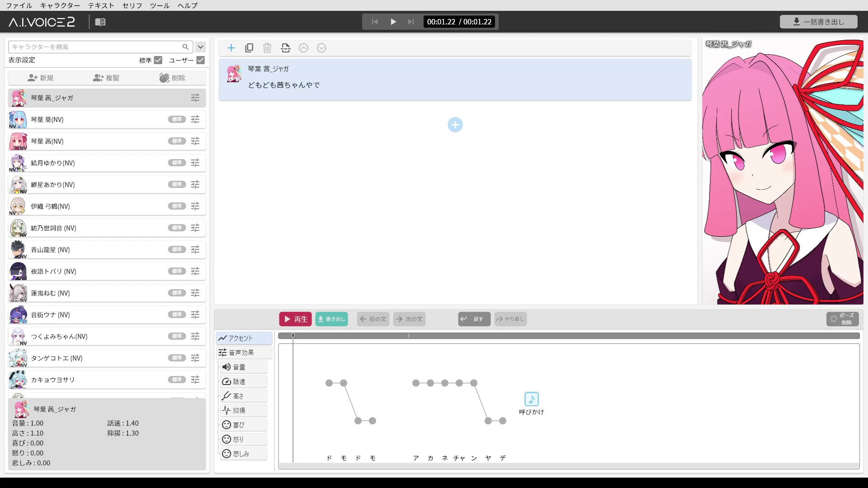Click 新規 to create a character
The height and width of the screenshot is (488, 868).
40,78
